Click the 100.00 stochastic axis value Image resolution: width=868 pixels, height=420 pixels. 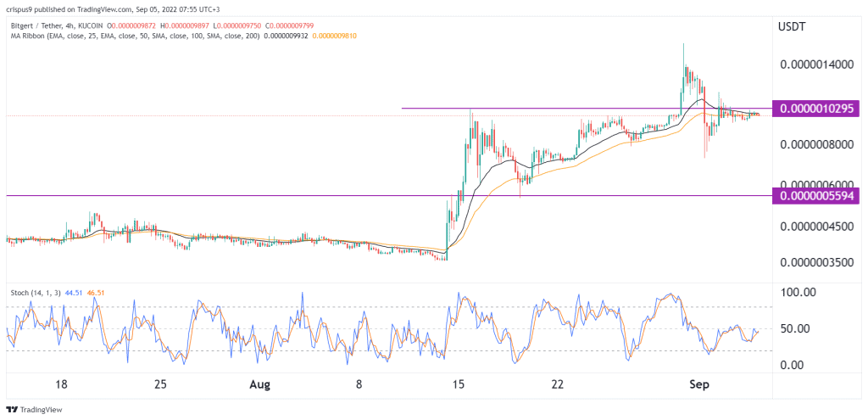[798, 292]
